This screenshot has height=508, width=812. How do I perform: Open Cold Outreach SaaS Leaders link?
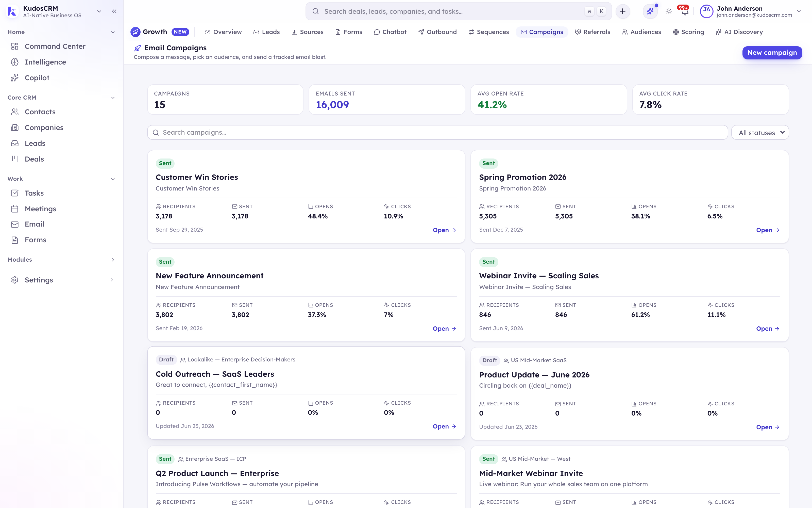444,426
